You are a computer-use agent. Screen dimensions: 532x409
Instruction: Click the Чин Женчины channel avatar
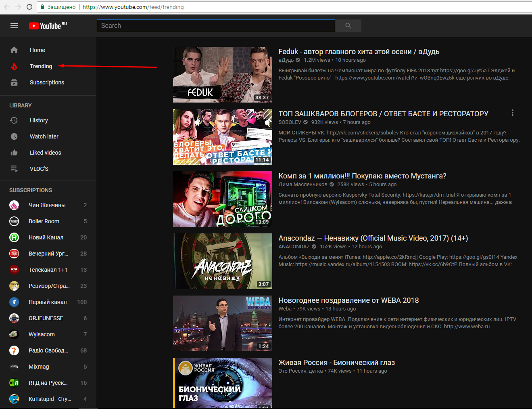pyautogui.click(x=14, y=205)
